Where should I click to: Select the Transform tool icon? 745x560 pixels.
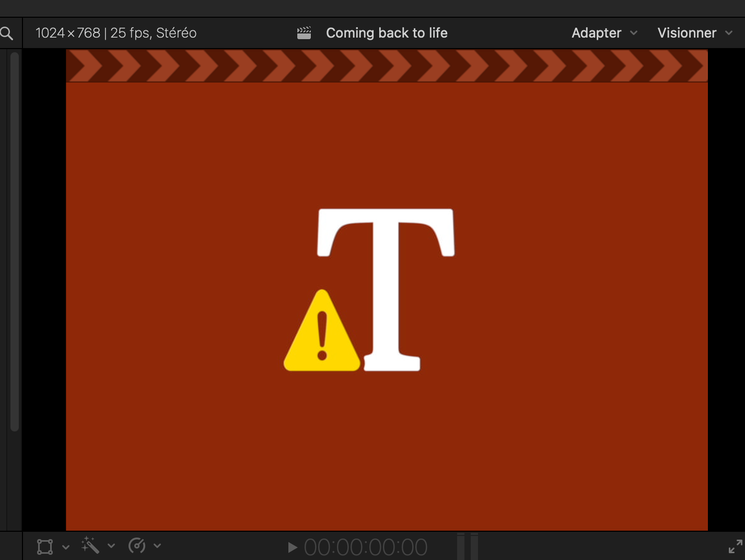[45, 546]
